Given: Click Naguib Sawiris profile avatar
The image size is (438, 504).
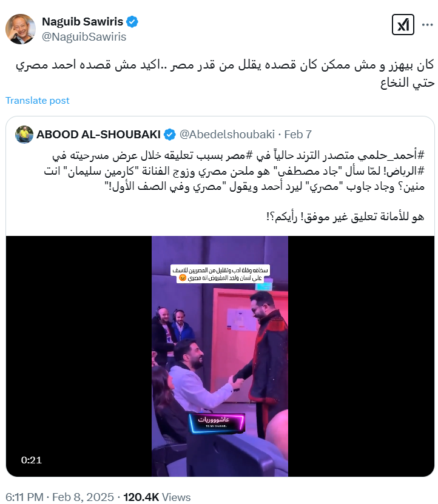Looking at the screenshot, I should [x=20, y=29].
